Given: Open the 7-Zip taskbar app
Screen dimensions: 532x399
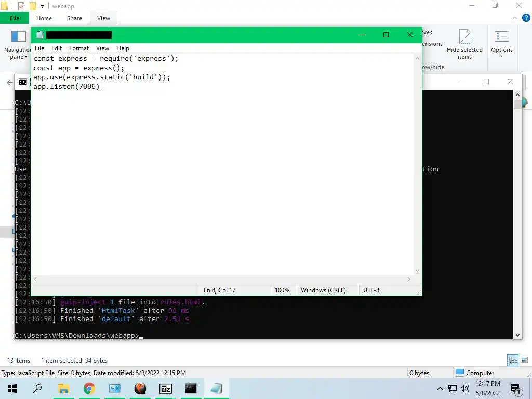Looking at the screenshot, I should (x=166, y=389).
